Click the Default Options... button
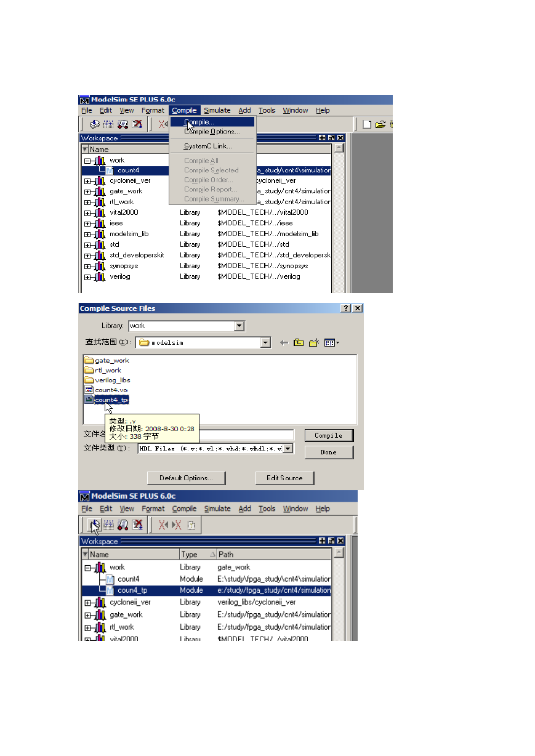Screen dimensions: 535x756 [x=186, y=478]
